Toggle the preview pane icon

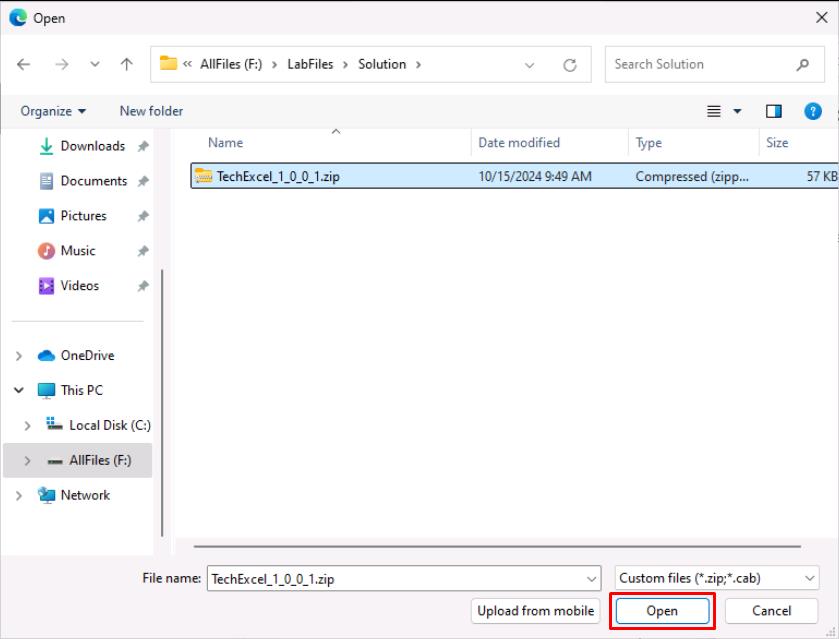pos(773,111)
